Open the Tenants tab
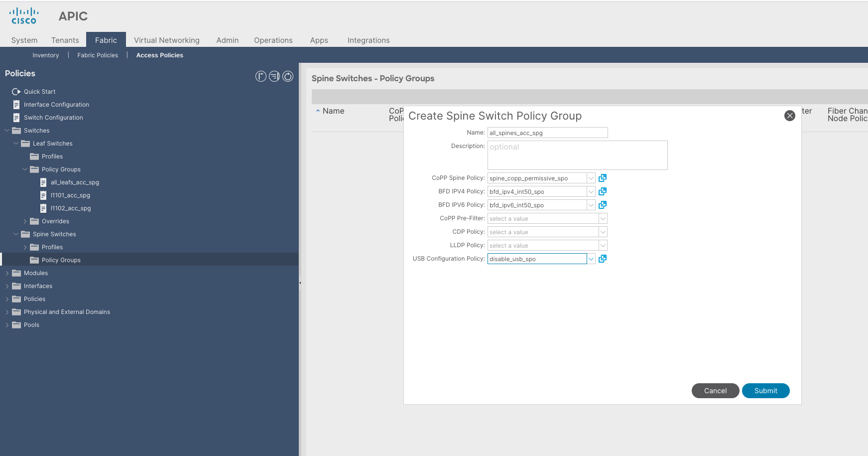Image resolution: width=868 pixels, height=456 pixels. pos(65,40)
